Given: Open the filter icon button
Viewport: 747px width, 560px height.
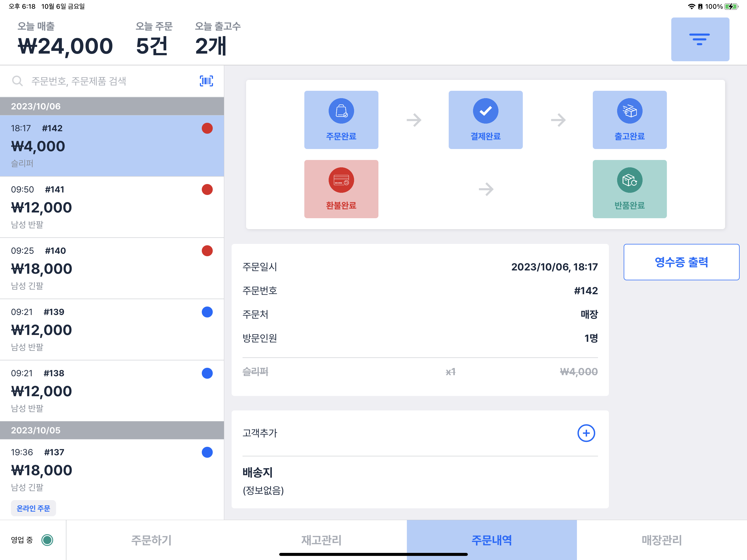Looking at the screenshot, I should [700, 39].
